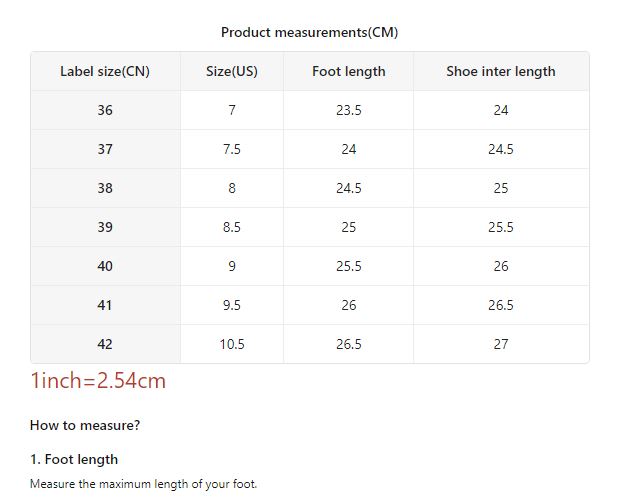Screen dimensions: 628x503
Task: Click the 1. Foot length heading
Action: tap(74, 459)
